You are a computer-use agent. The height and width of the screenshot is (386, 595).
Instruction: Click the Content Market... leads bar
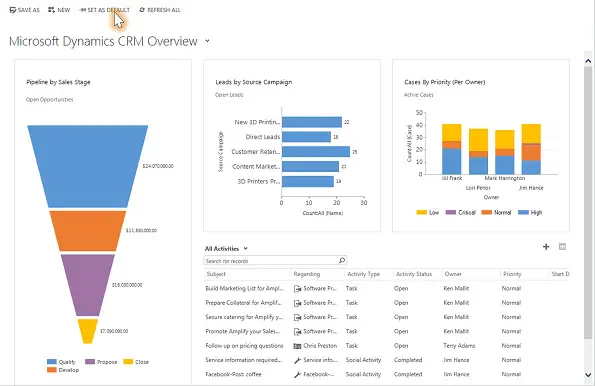[310, 166]
